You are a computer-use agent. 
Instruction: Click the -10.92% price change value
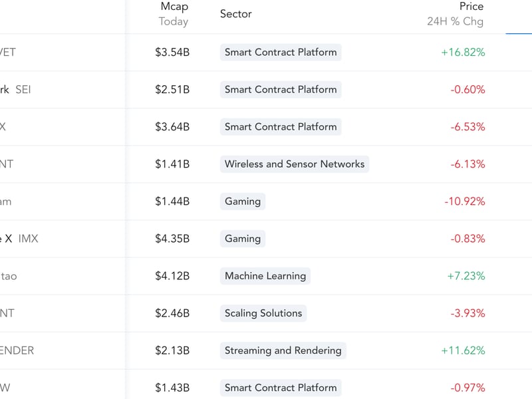click(464, 201)
